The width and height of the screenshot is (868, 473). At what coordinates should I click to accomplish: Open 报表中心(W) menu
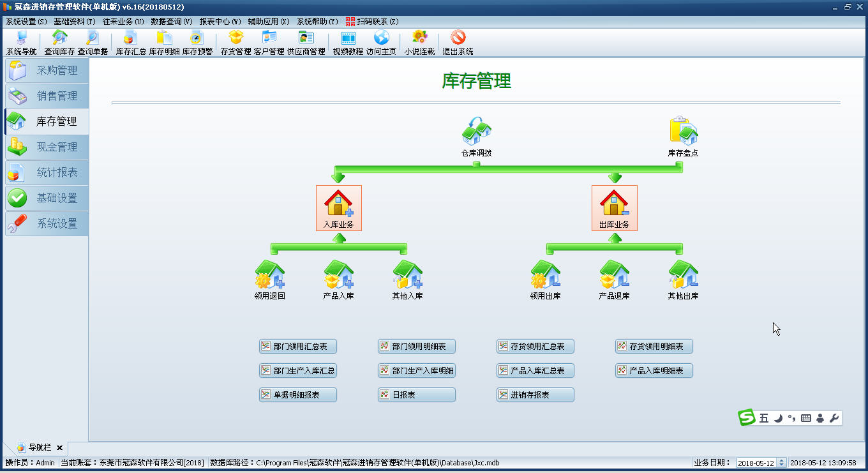[x=220, y=21]
